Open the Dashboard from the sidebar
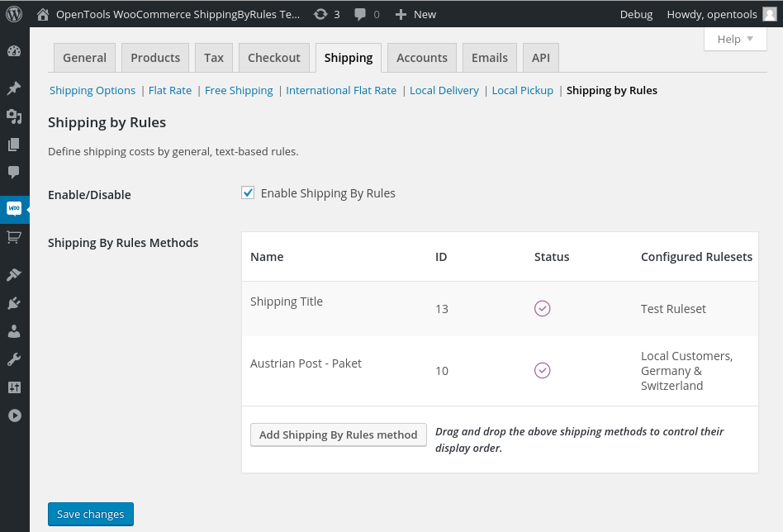The width and height of the screenshot is (783, 532). 14,51
